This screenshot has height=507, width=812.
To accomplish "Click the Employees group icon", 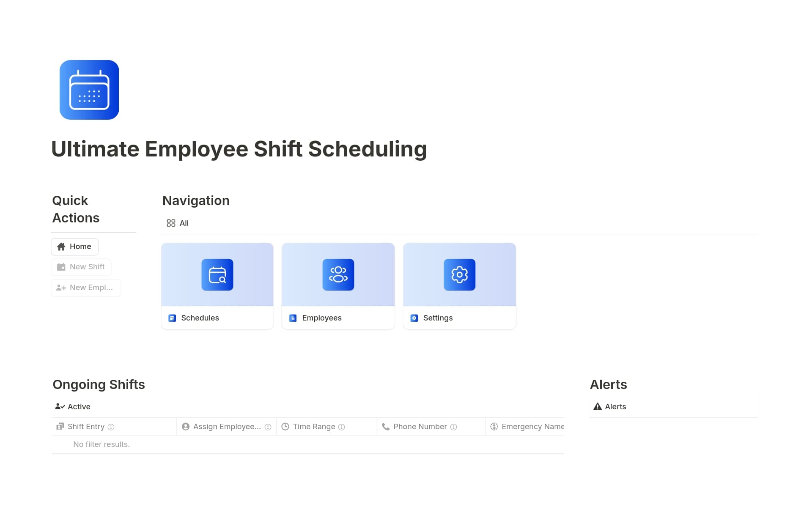I will point(338,274).
